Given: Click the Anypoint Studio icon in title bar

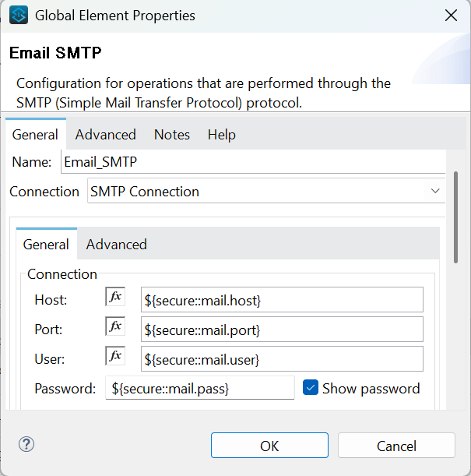Looking at the screenshot, I should click(x=19, y=15).
